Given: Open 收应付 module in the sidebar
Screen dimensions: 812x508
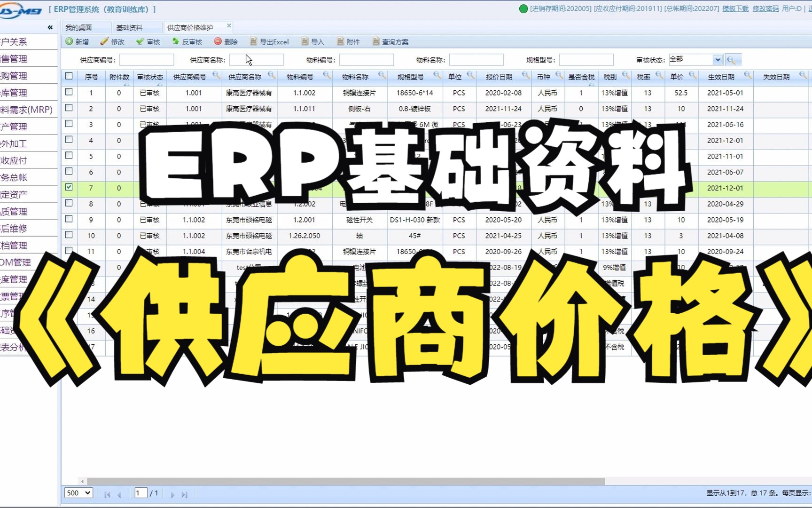Looking at the screenshot, I should 14,160.
